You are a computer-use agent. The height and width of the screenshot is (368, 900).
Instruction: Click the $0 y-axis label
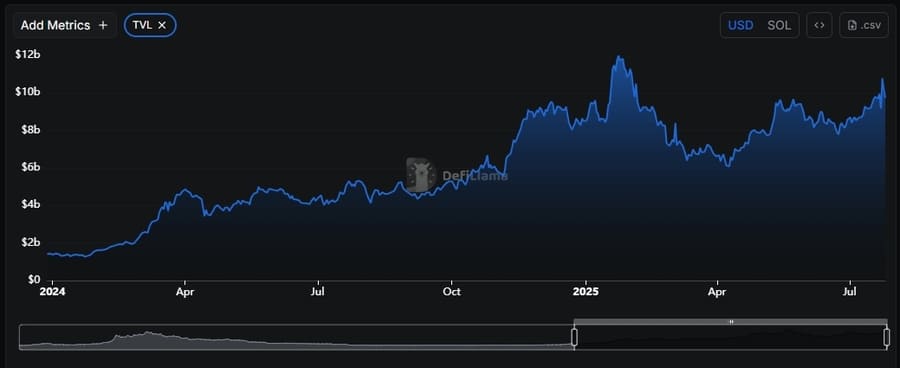pos(33,280)
